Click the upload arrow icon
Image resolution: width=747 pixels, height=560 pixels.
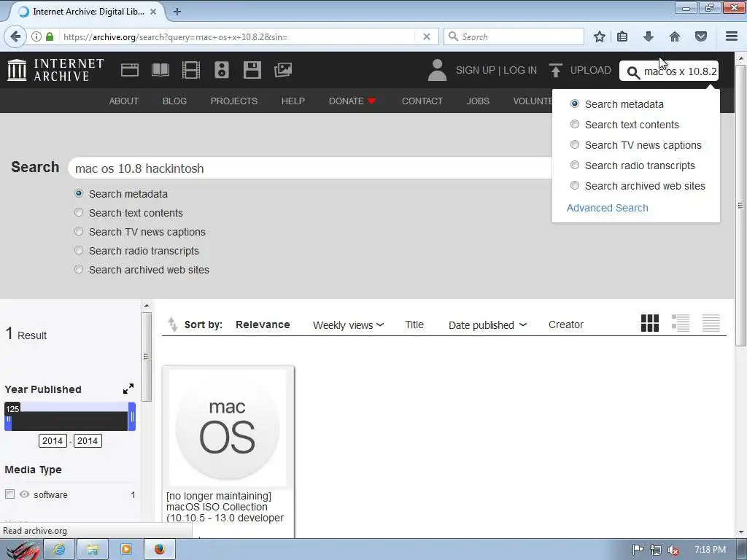[555, 70]
